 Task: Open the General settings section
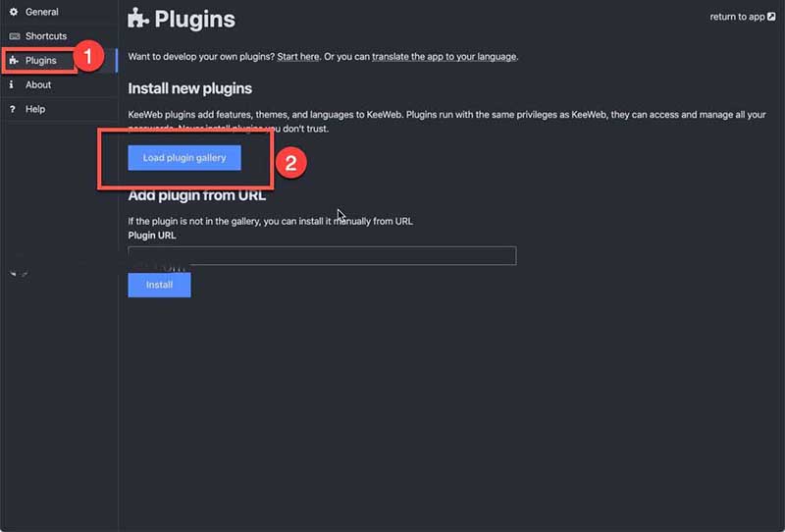(41, 12)
